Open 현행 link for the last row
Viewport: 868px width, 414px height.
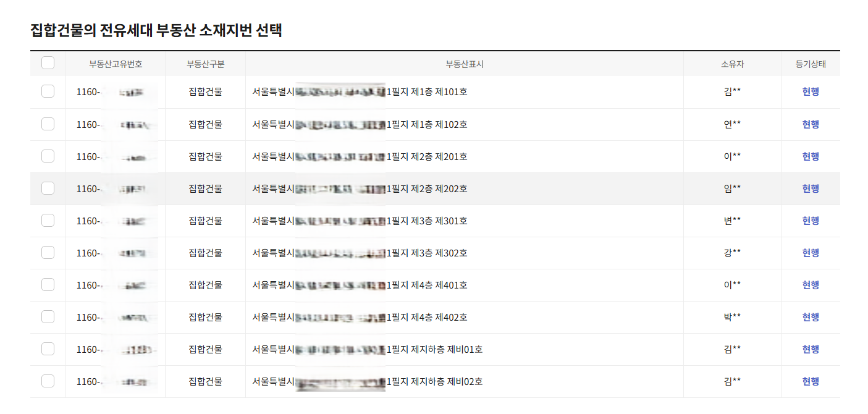(810, 381)
